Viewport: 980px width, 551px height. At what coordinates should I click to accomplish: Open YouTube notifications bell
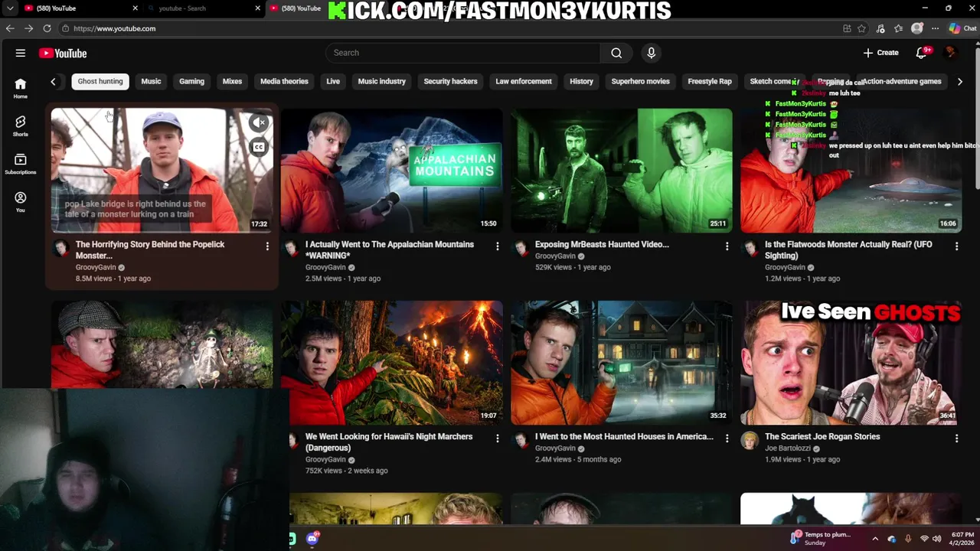point(922,53)
